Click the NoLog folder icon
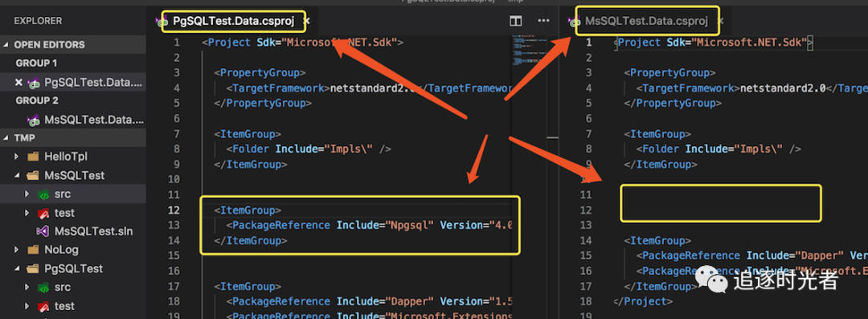This screenshot has width=868, height=319. point(33,251)
